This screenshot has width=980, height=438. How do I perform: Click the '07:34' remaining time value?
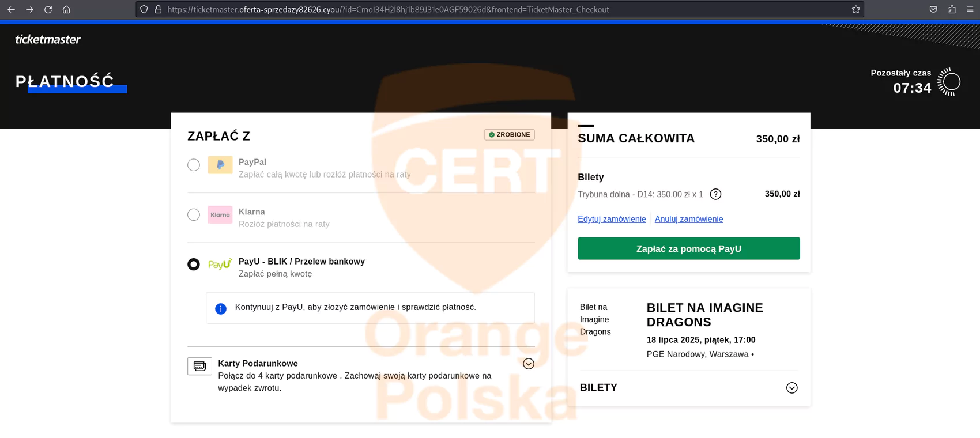[912, 88]
